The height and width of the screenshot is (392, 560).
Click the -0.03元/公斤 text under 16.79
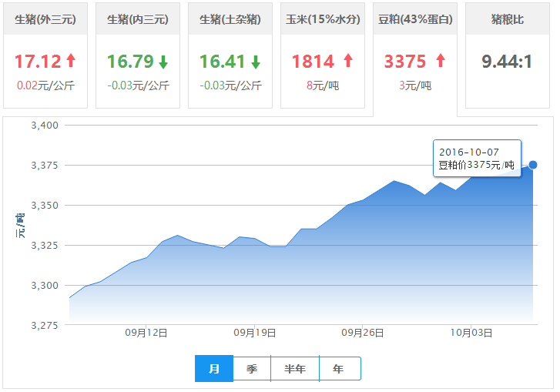pos(138,85)
